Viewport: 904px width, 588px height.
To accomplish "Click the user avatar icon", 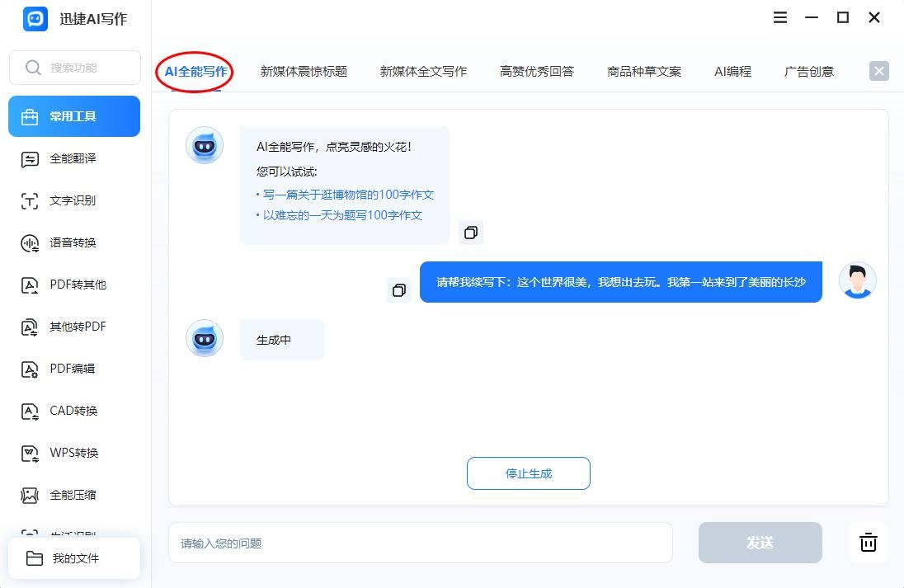I will pos(857,280).
